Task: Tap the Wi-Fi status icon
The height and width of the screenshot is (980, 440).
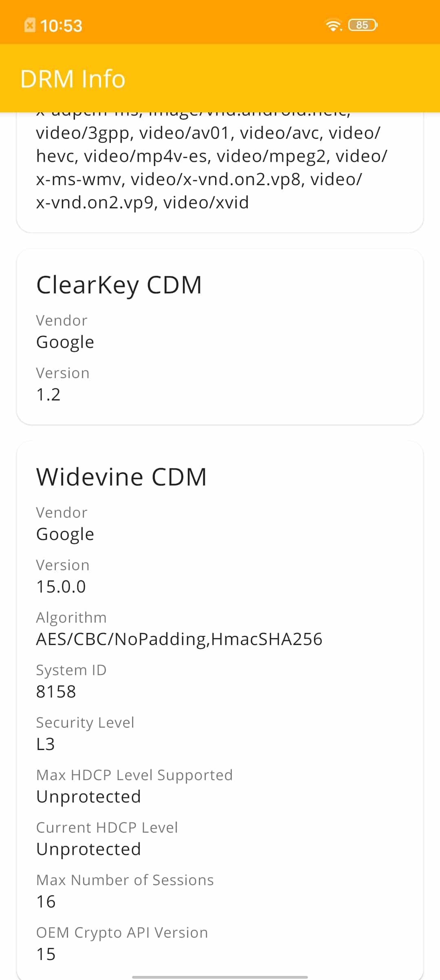Action: (x=333, y=25)
